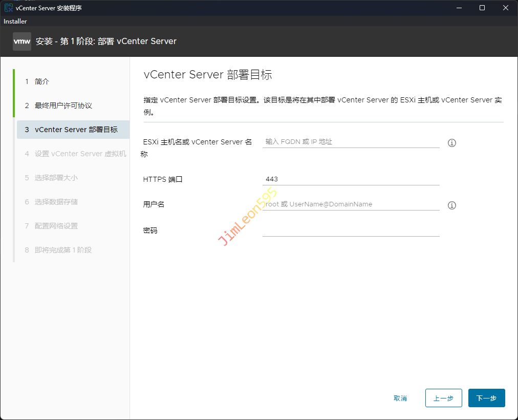
Task: Click the info icon next to 用户名 field
Action: pyautogui.click(x=452, y=205)
